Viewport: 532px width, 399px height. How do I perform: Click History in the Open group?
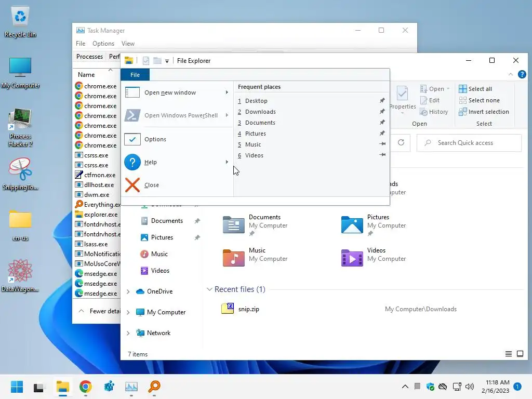[434, 112]
